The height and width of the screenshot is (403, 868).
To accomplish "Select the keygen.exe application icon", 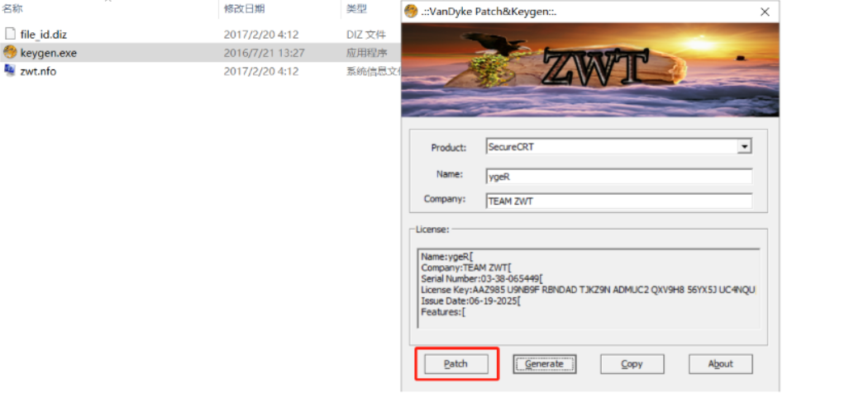I will coord(10,53).
